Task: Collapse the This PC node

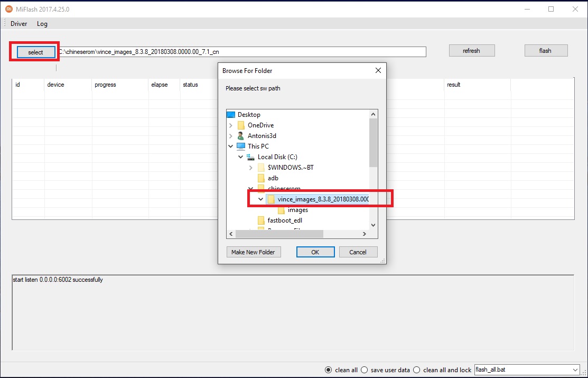Action: coord(231,146)
